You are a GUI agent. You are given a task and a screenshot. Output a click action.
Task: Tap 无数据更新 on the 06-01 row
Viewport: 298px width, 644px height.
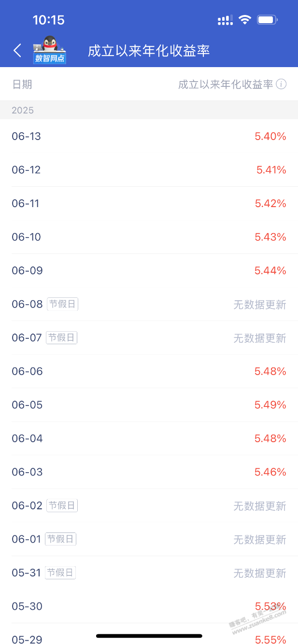(x=260, y=540)
